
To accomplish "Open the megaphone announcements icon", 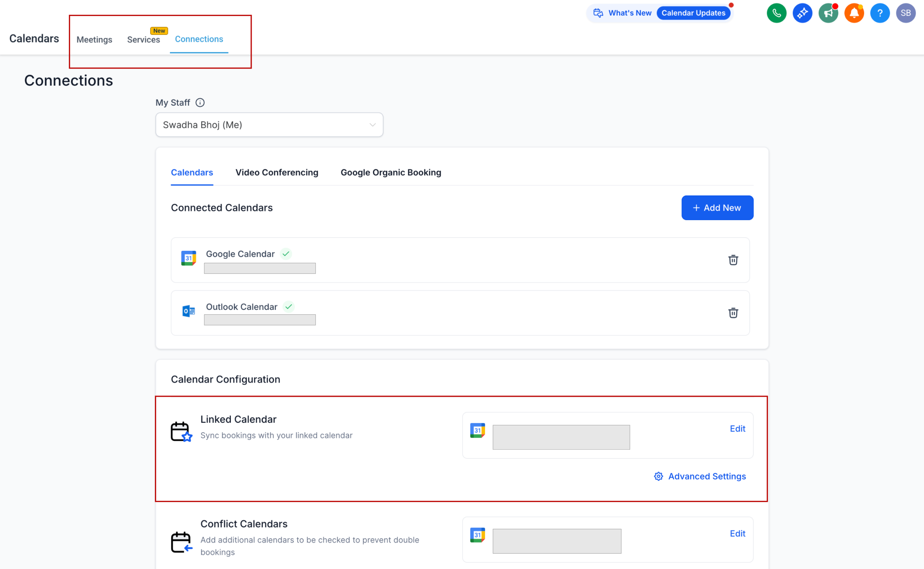I will 828,13.
